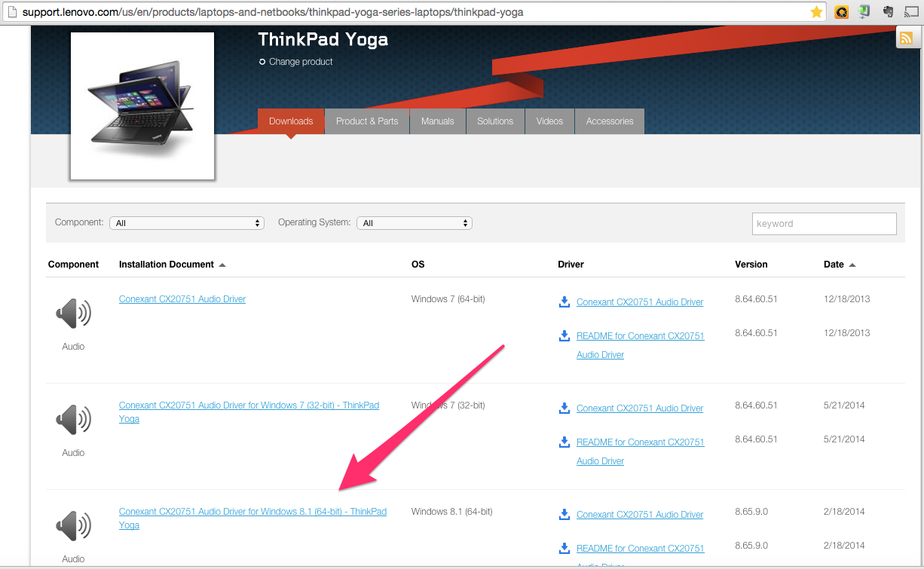
Task: Click the 'Windows 7 (64-bit)' OS cell
Action: coord(448,299)
